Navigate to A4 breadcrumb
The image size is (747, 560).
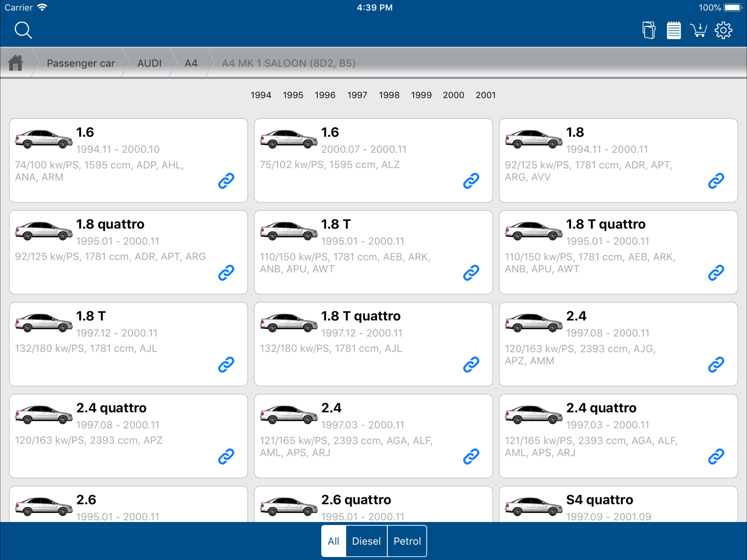(191, 63)
